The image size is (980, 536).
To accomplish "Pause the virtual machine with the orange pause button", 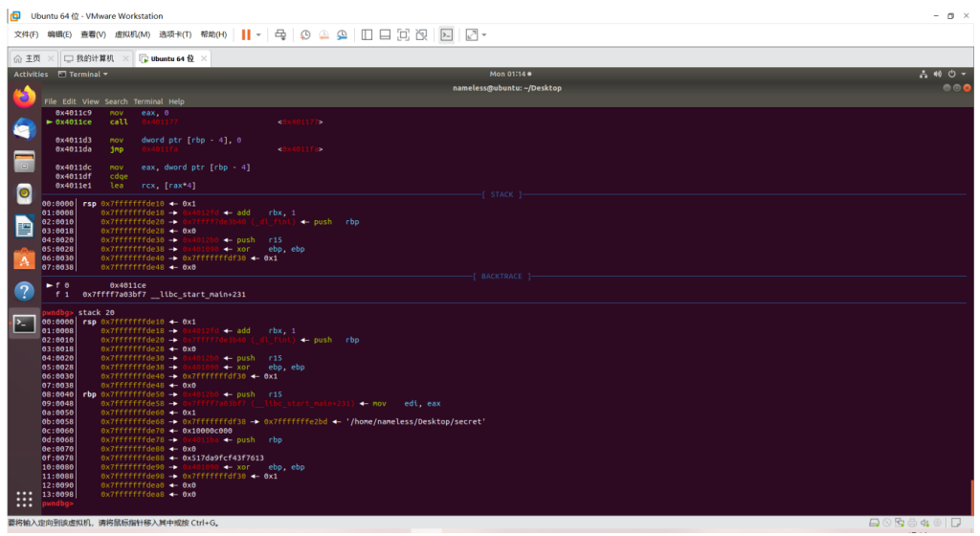I will tap(246, 35).
